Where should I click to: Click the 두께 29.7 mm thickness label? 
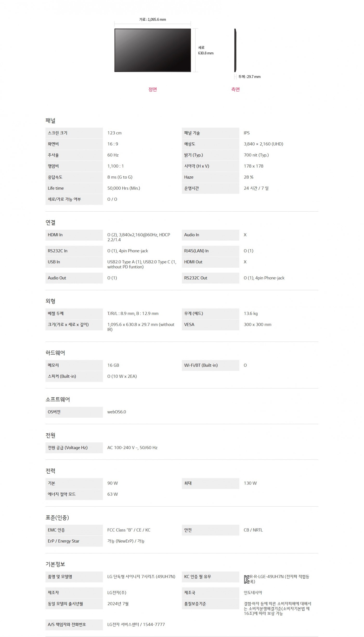pyautogui.click(x=249, y=77)
